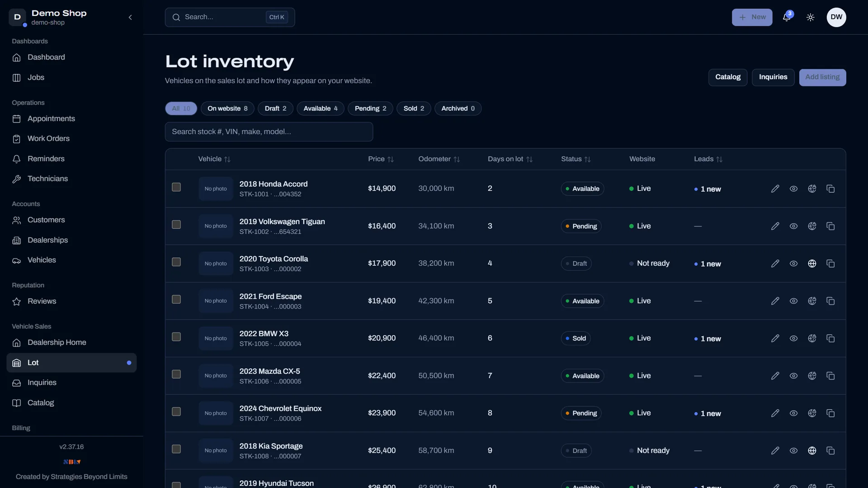Screen dimensions: 868x488
Task: Open the Catalog button in the header
Action: point(728,77)
